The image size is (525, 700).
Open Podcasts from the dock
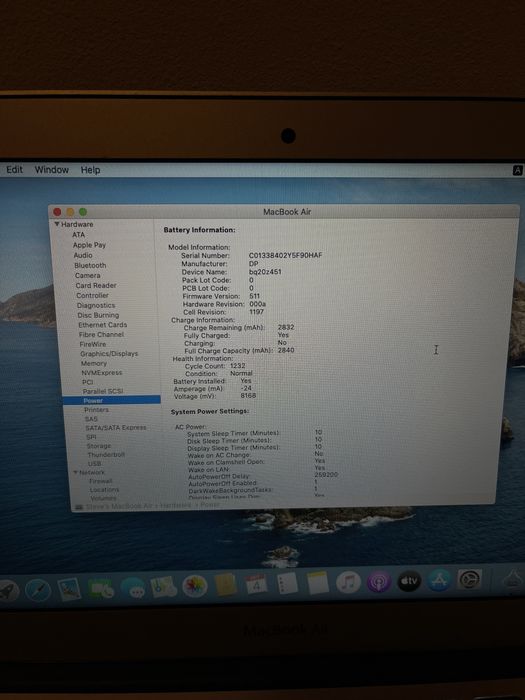point(379,582)
